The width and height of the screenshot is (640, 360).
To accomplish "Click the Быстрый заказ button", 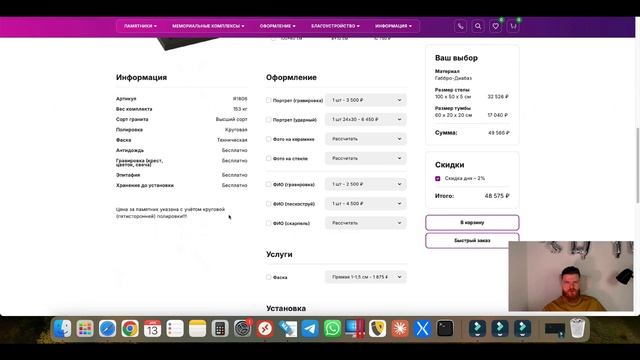I will point(472,241).
